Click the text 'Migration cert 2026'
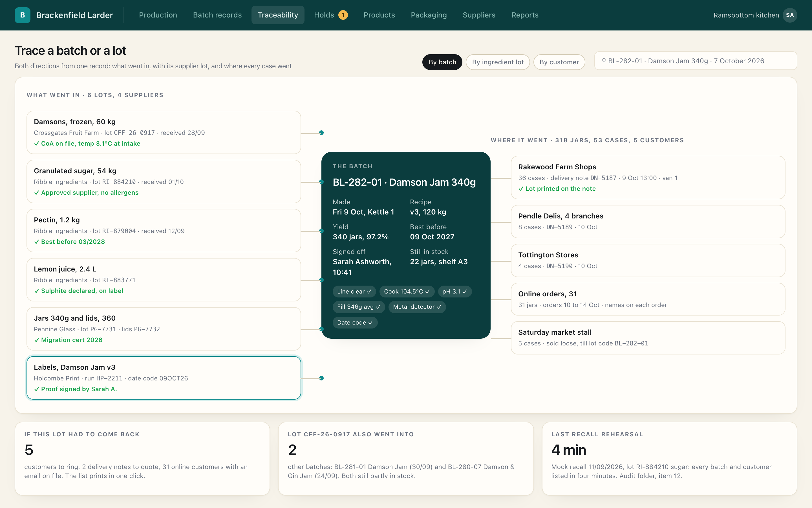Image resolution: width=812 pixels, height=508 pixels. (71, 340)
